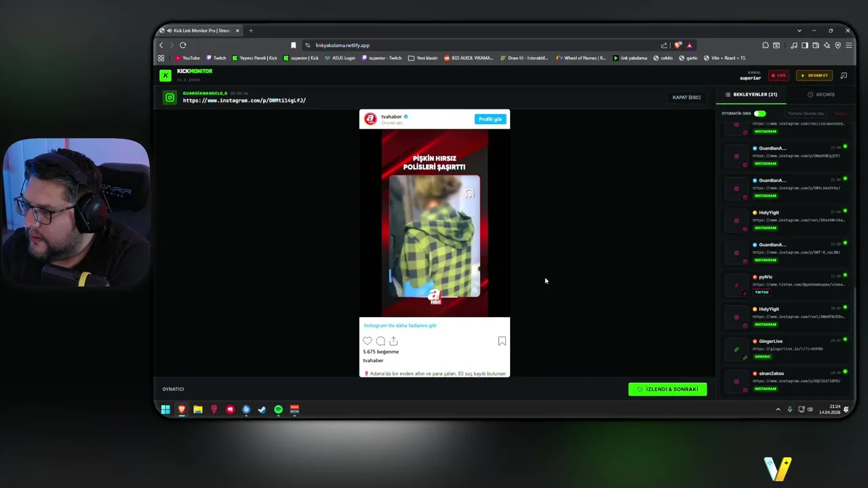
Task: Open the garlic bookmark
Action: tap(689, 58)
